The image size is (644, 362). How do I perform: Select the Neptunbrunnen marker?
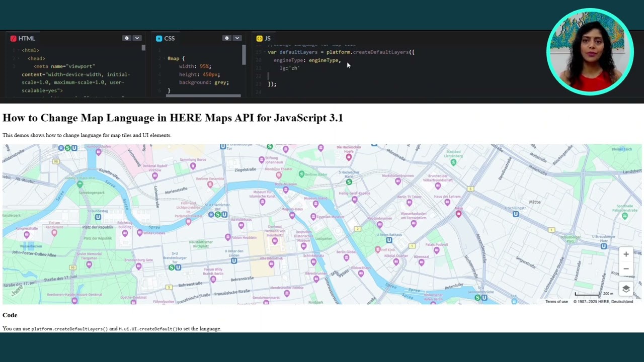coord(380,225)
